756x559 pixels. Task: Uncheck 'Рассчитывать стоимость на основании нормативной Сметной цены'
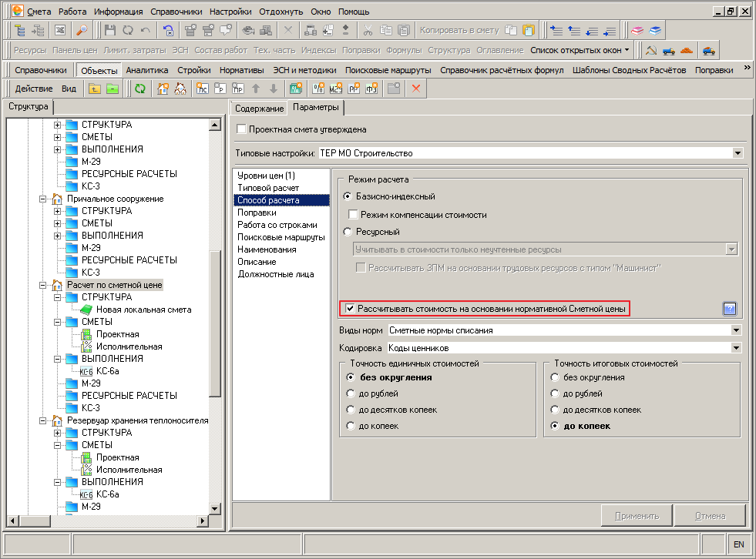coord(350,309)
